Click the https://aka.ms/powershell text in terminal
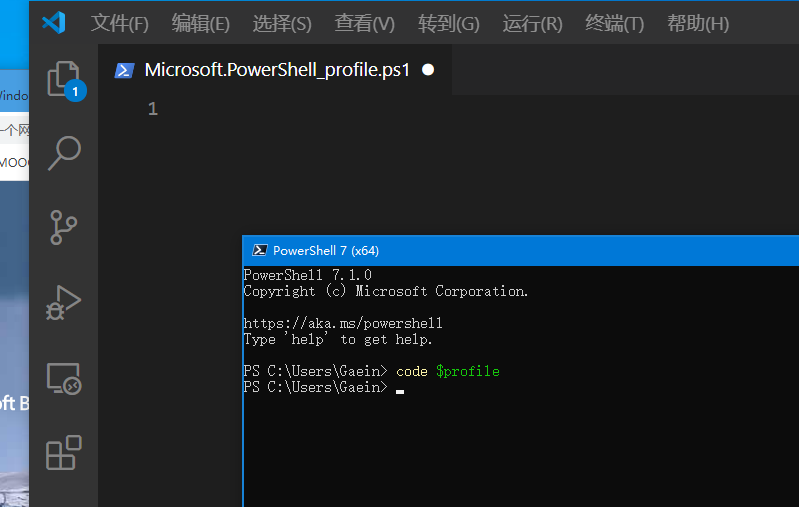 343,323
